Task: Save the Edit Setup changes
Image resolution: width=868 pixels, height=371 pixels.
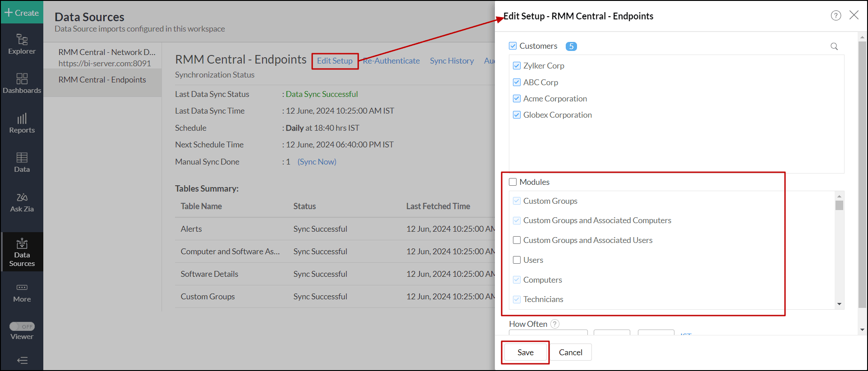Action: (x=525, y=353)
